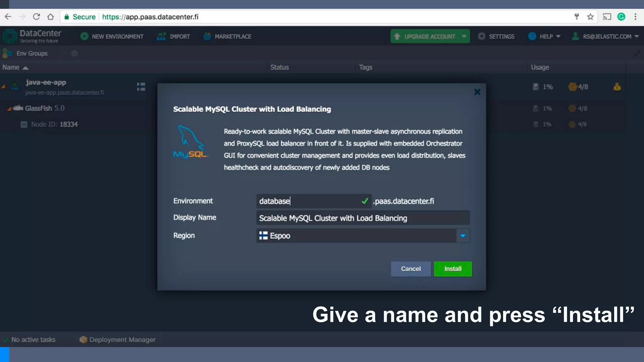Click the round icon beside Env Groups
This screenshot has height=362, width=644.
tap(75, 53)
